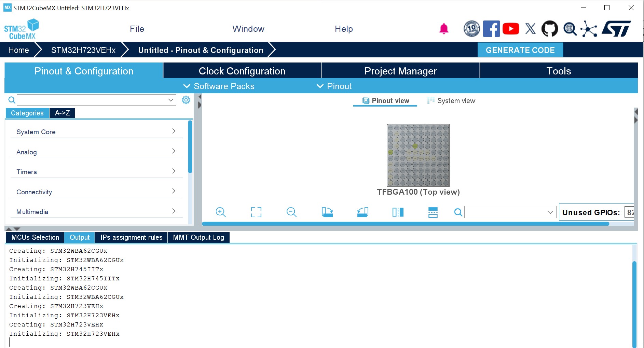Open the File menu
Screen dimensions: 644x348
(137, 29)
